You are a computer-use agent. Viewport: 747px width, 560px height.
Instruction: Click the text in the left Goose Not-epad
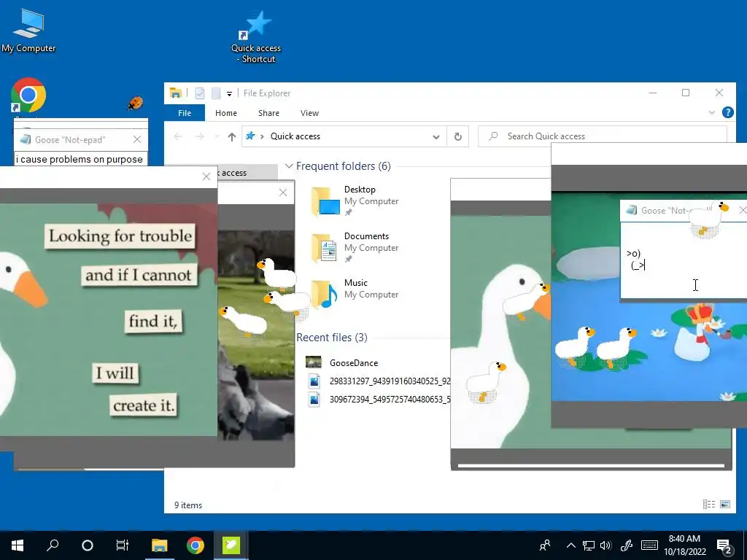pyautogui.click(x=79, y=159)
